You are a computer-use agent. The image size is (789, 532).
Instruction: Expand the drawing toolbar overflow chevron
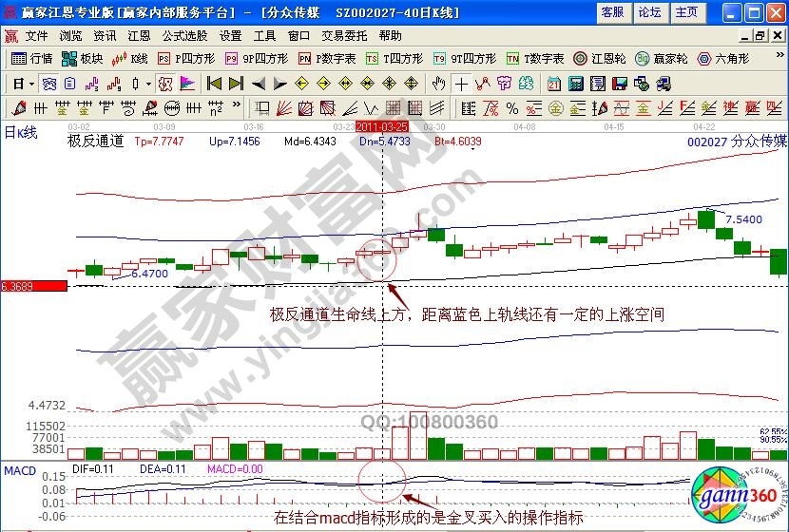coord(237,104)
